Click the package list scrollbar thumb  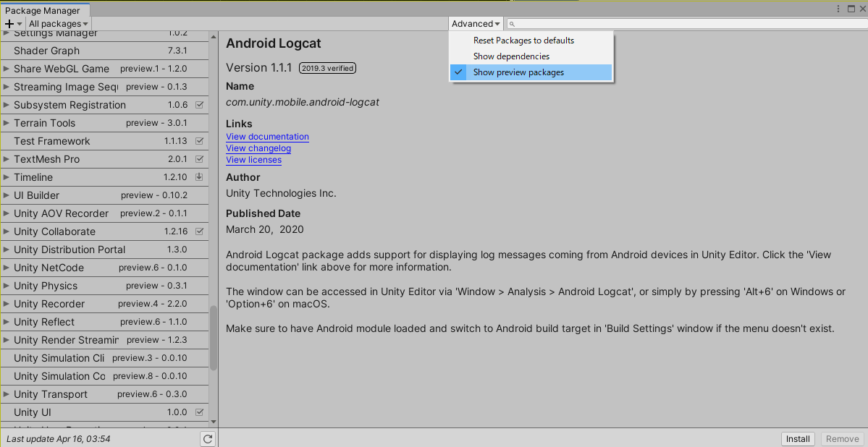pyautogui.click(x=214, y=338)
